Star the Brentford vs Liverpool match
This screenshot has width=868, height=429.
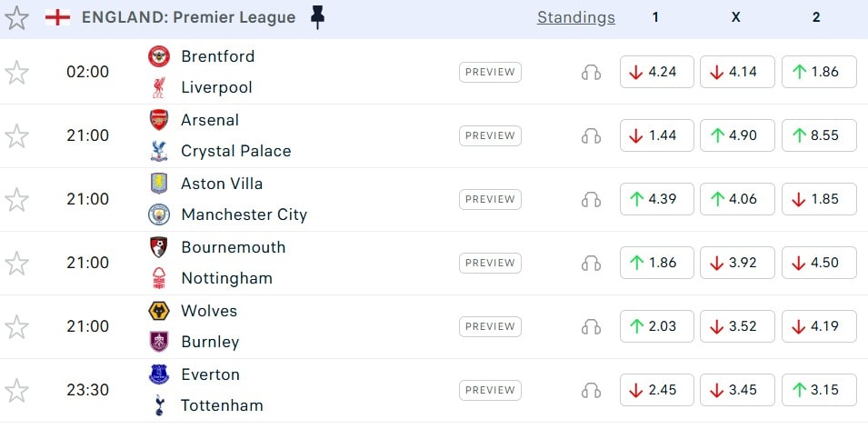(17, 72)
